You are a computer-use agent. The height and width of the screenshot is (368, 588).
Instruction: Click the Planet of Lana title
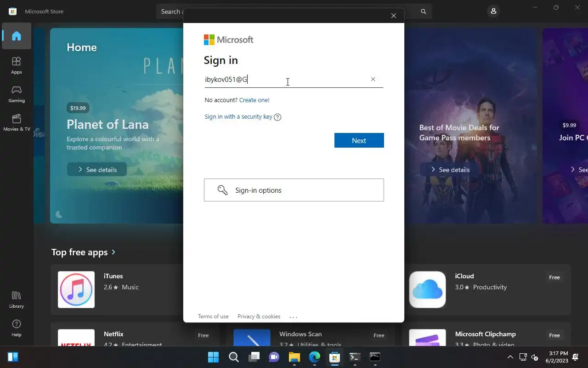tap(107, 124)
